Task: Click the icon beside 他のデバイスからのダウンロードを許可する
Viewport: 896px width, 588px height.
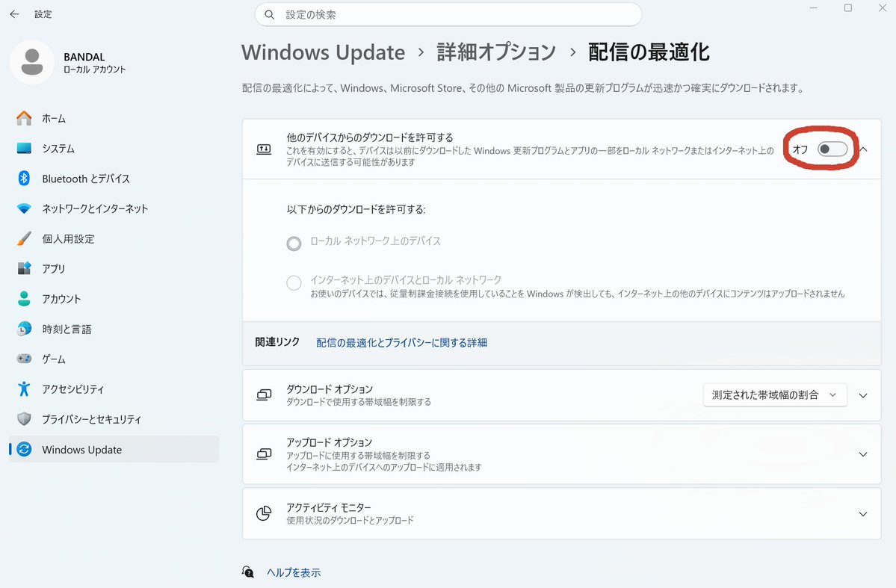Action: [264, 149]
